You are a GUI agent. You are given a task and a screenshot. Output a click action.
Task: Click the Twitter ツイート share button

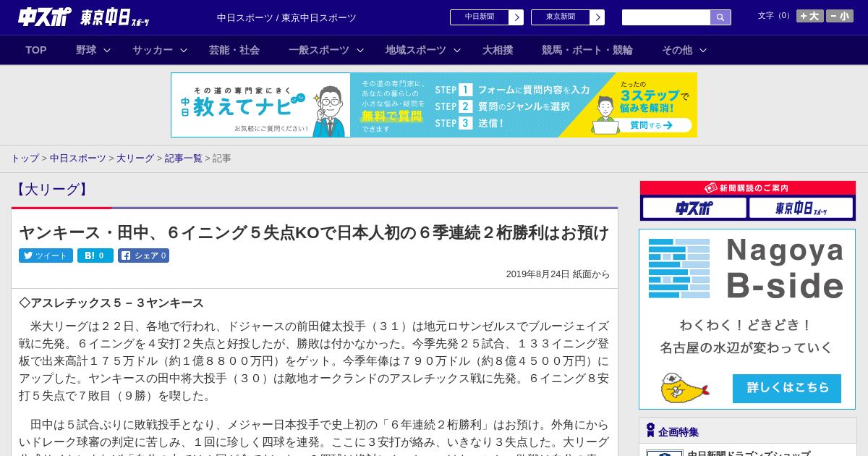click(x=46, y=256)
